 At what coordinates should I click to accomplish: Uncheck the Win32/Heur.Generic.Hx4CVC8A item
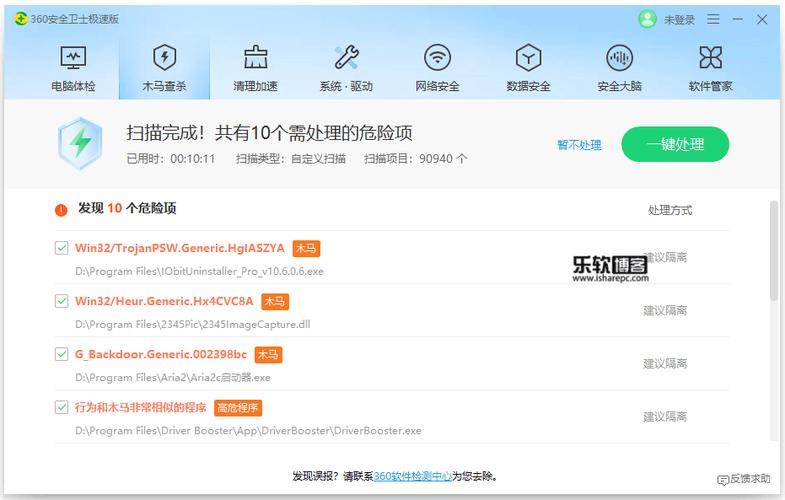62,301
